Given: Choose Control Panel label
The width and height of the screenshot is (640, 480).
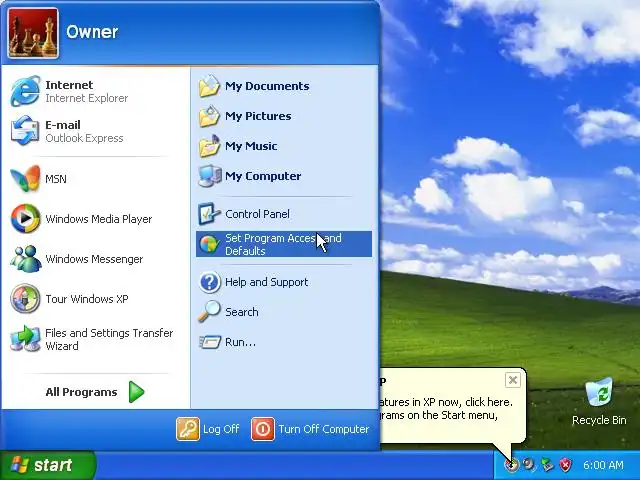Looking at the screenshot, I should point(258,214).
